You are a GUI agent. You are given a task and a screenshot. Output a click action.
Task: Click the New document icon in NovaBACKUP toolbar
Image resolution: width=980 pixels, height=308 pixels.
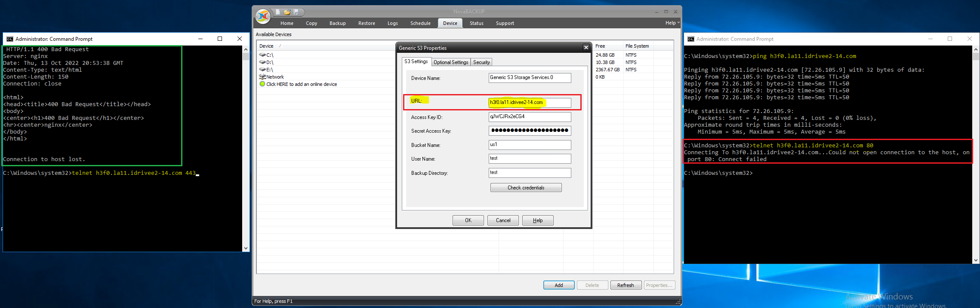point(278,12)
